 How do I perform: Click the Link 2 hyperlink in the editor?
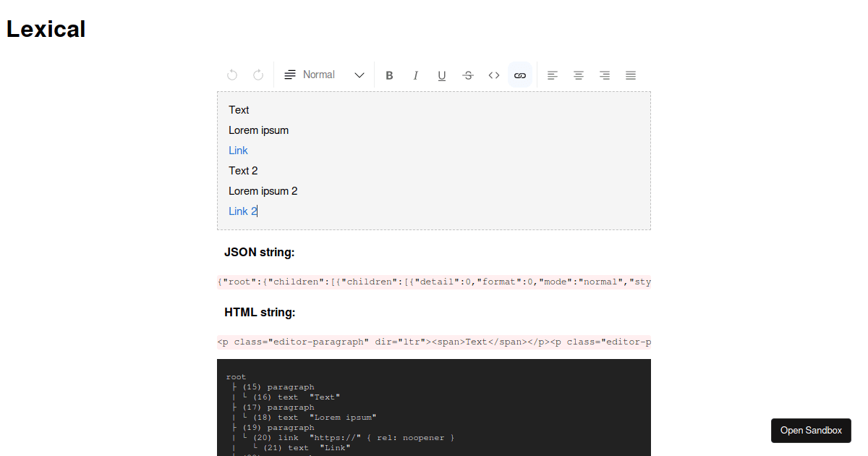(x=242, y=211)
